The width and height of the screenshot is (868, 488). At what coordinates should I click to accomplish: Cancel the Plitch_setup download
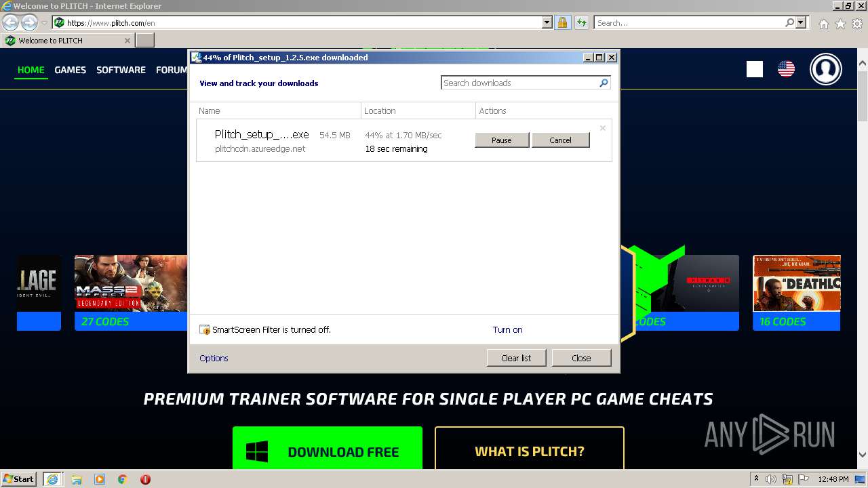(560, 140)
